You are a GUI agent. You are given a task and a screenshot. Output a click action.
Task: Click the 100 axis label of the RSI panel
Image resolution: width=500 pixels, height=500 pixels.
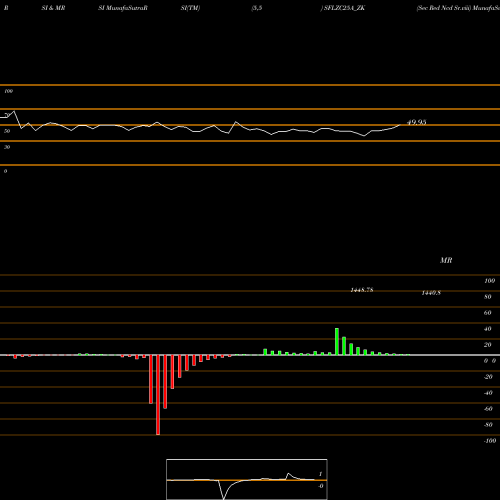pyautogui.click(x=8, y=91)
